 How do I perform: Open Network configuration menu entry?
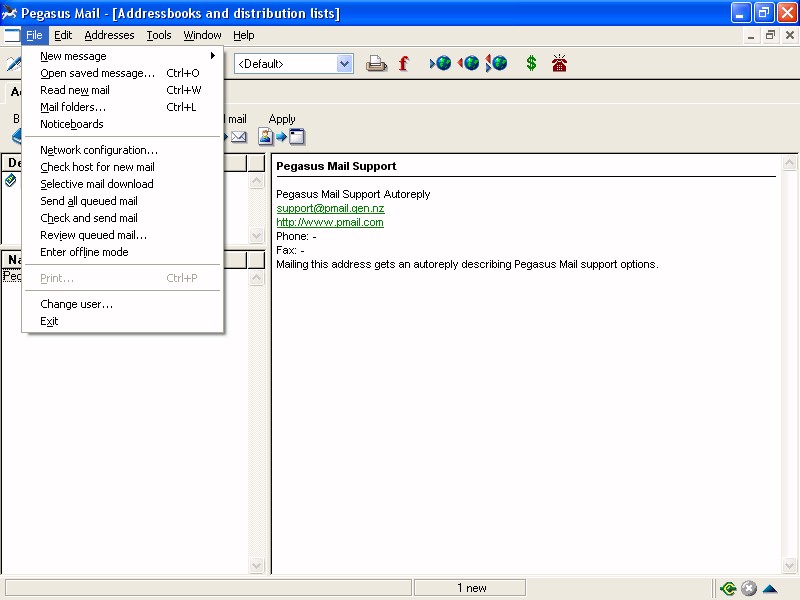pyautogui.click(x=124, y=150)
